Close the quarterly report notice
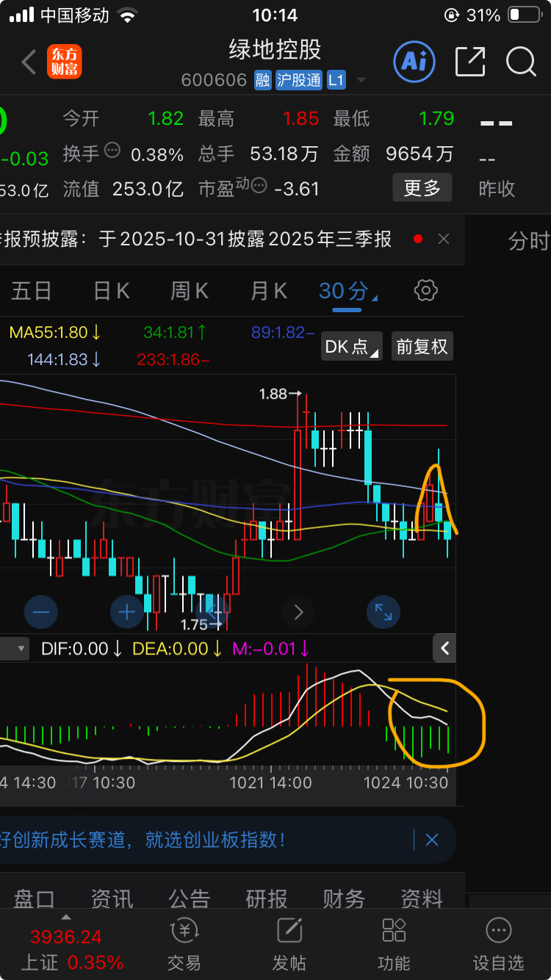Viewport: 551px width, 980px height. [x=444, y=239]
